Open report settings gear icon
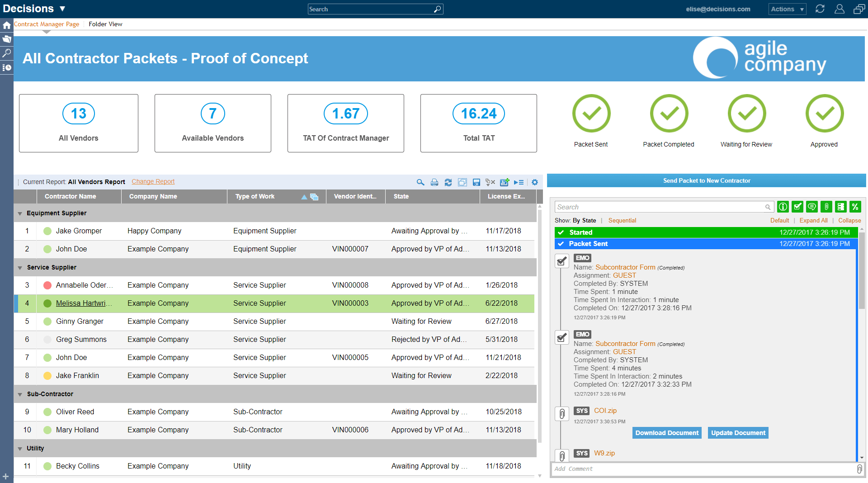868x483 pixels. tap(535, 182)
